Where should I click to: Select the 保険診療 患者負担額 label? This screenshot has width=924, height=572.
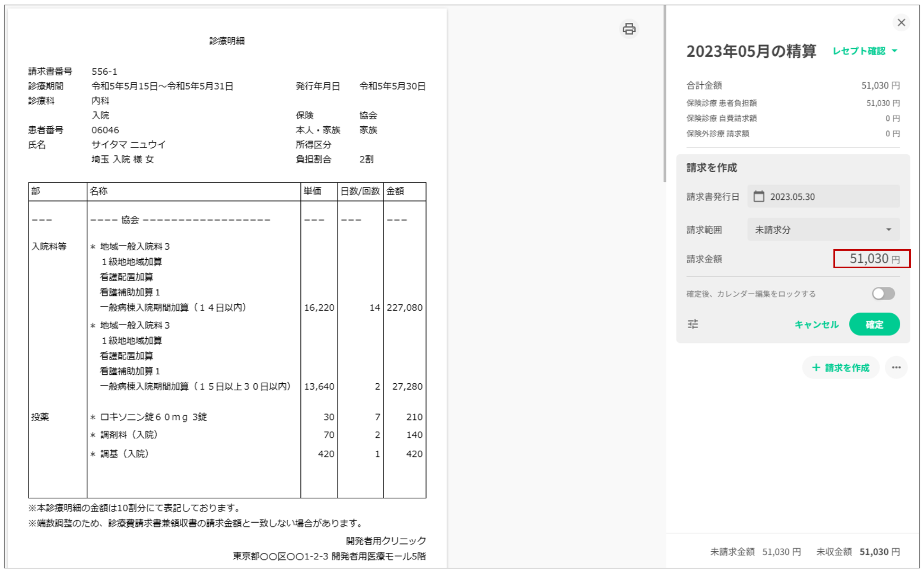point(722,103)
